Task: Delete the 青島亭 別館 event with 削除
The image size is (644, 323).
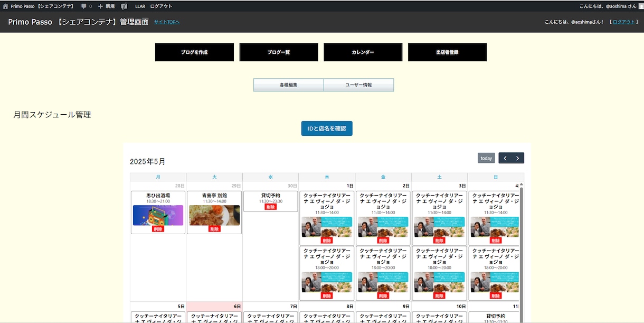Action: (x=214, y=229)
